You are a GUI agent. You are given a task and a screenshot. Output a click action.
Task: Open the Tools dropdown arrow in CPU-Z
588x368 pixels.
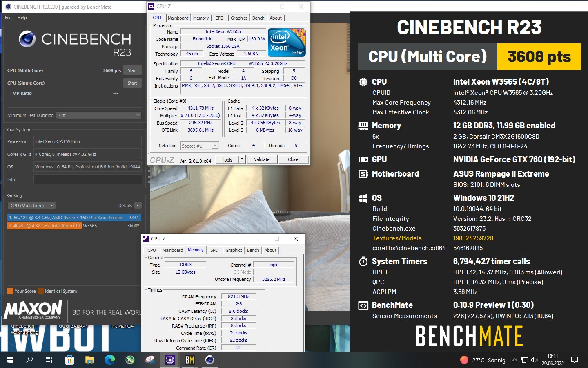coord(242,160)
